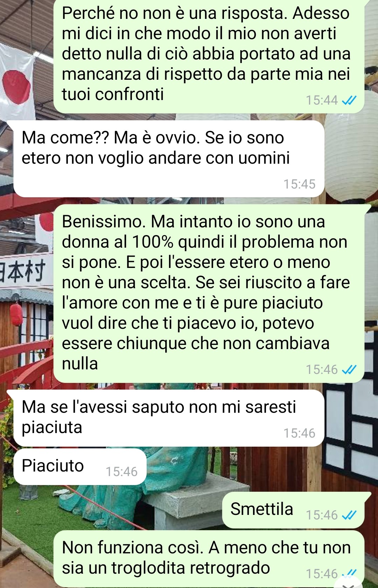Screen dimensions: 378x588
Task: Tap 15:46 timestamp next to 'Piaciuto'
Action: [x=122, y=472]
